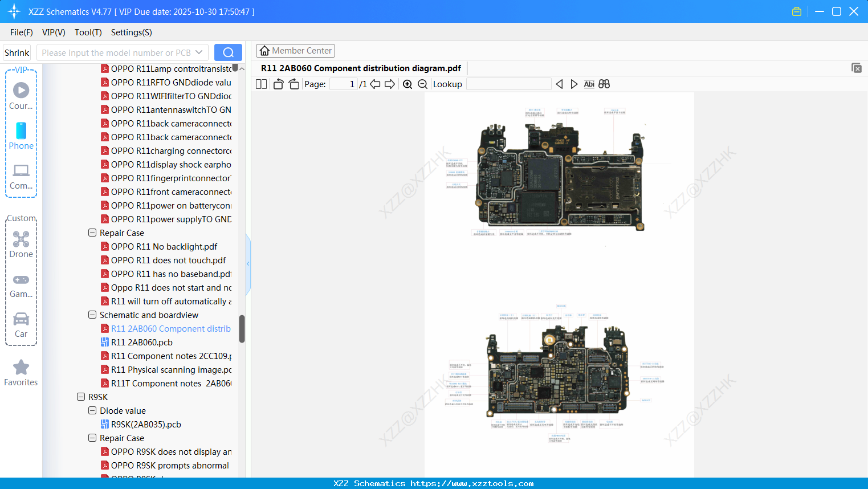The image size is (868, 489).
Task: Open "R11T Component notes 2AB06" file
Action: click(166, 383)
